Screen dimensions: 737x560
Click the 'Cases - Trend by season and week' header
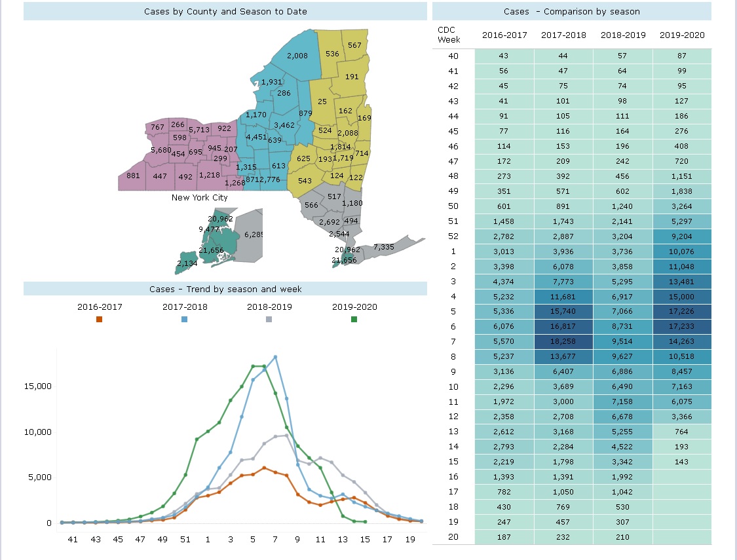pyautogui.click(x=225, y=289)
